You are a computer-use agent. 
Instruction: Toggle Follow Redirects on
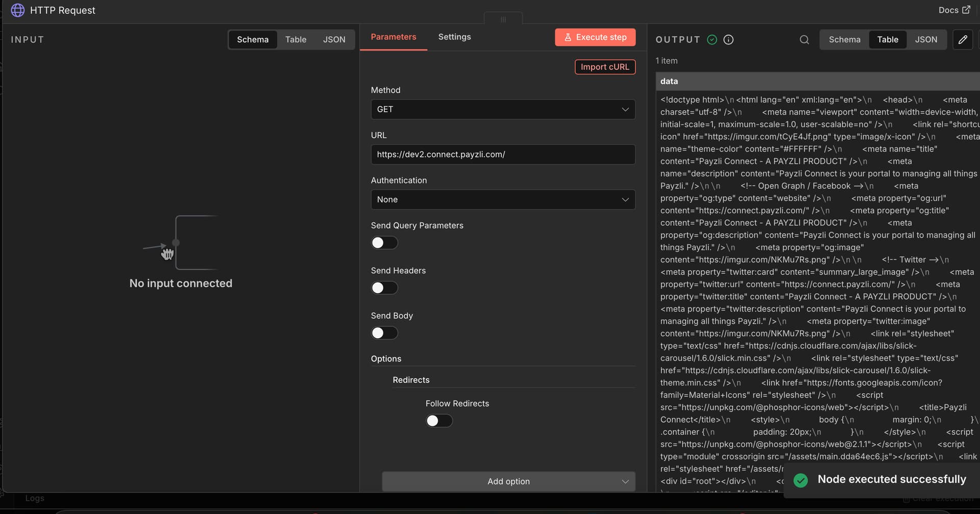(439, 421)
